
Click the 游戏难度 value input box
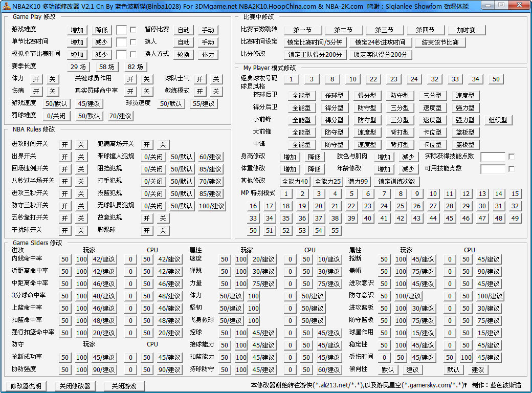click(121, 30)
